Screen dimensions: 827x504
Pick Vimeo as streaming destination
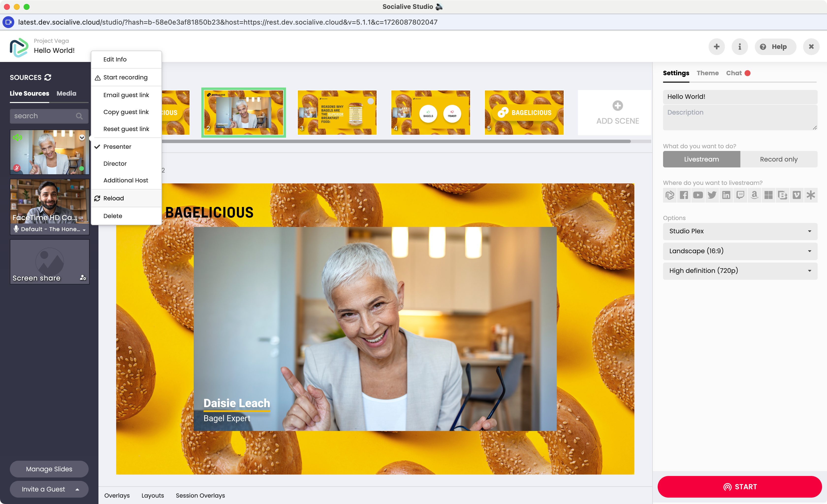click(796, 195)
